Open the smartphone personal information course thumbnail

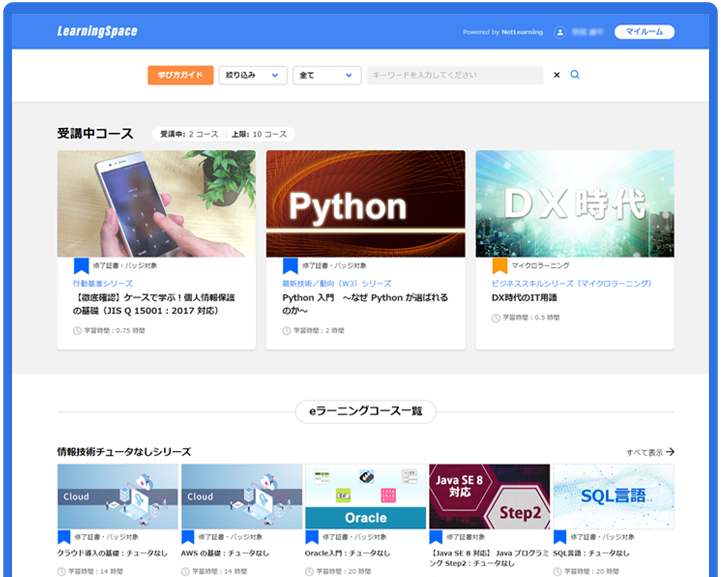[156, 204]
